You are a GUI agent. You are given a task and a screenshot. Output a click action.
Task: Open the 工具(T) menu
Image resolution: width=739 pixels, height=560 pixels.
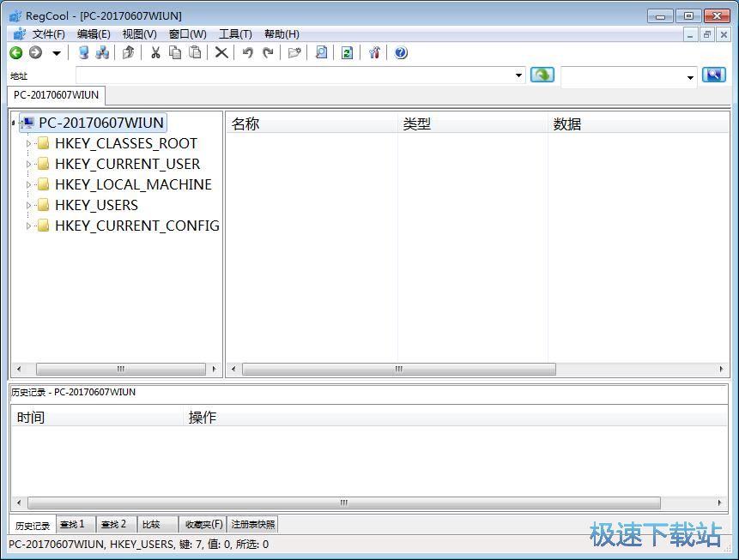[x=235, y=34]
